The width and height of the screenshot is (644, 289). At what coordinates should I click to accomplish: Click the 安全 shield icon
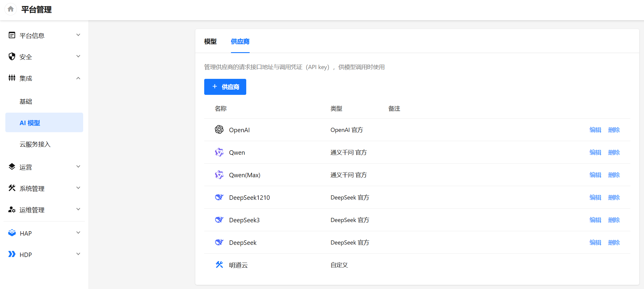tap(12, 56)
